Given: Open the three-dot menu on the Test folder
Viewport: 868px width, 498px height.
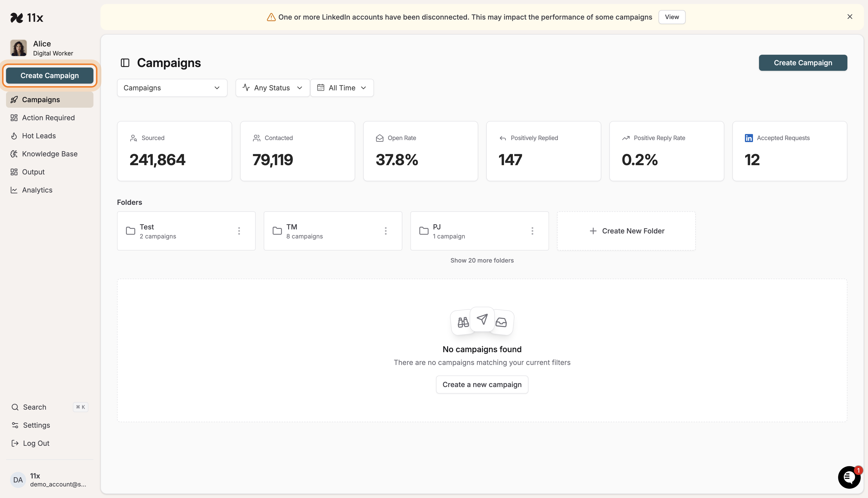Looking at the screenshot, I should tap(239, 230).
